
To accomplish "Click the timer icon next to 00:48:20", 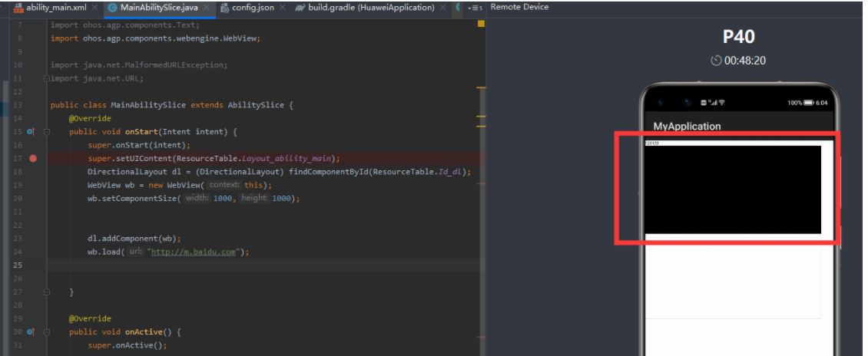I will tap(716, 61).
